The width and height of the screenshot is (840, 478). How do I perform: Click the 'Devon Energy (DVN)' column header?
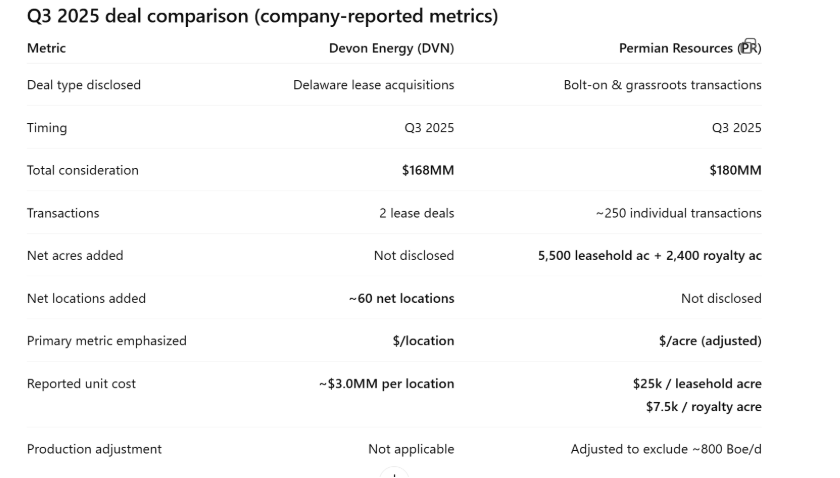(x=391, y=48)
